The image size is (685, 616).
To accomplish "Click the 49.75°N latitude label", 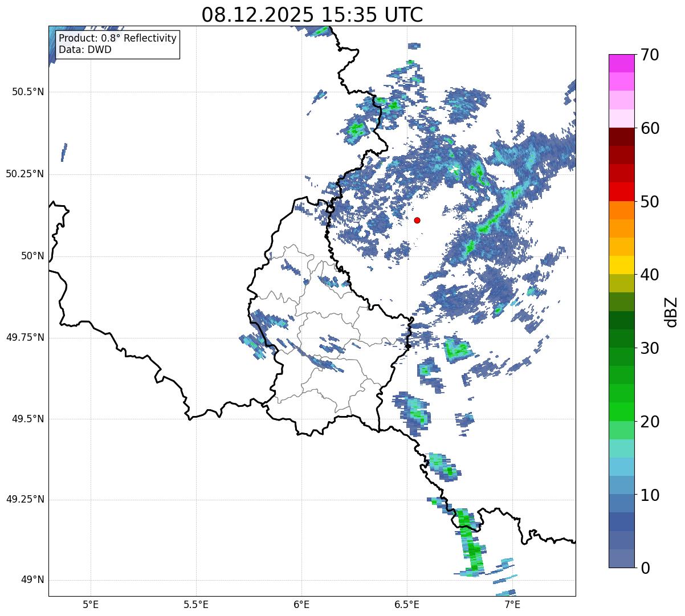I will [x=25, y=337].
